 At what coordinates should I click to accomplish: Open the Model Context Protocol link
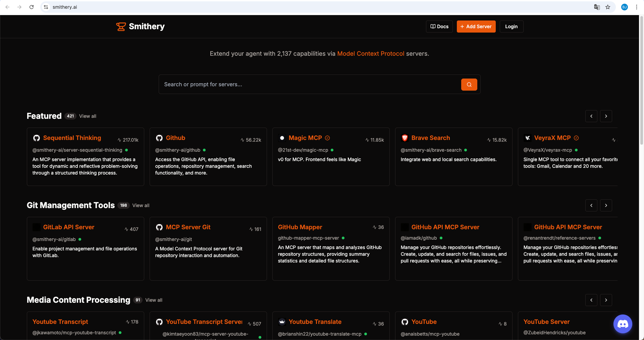[x=371, y=54]
